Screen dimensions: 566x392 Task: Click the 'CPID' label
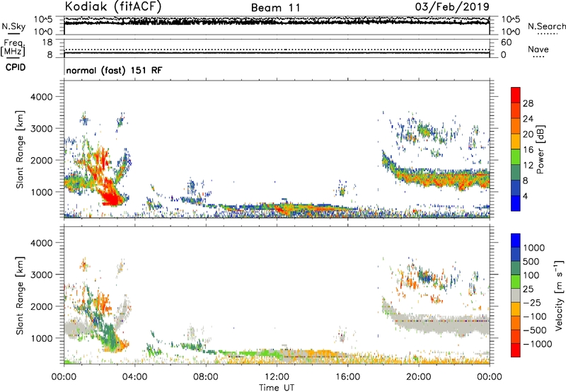click(x=16, y=67)
